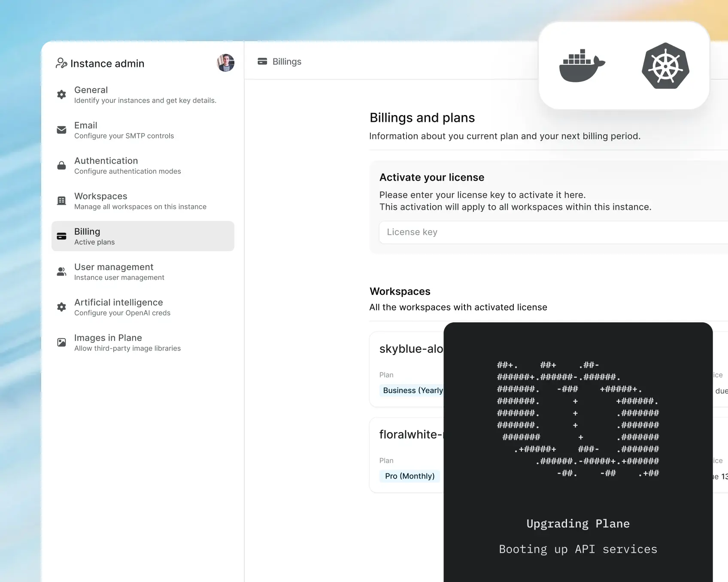Open Artificial intelligence settings
Image resolution: width=728 pixels, height=582 pixels.
[x=143, y=307]
